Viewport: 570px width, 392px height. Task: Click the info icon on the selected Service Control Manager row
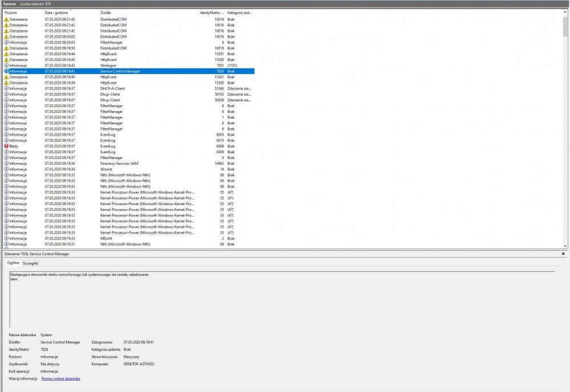tap(6, 71)
